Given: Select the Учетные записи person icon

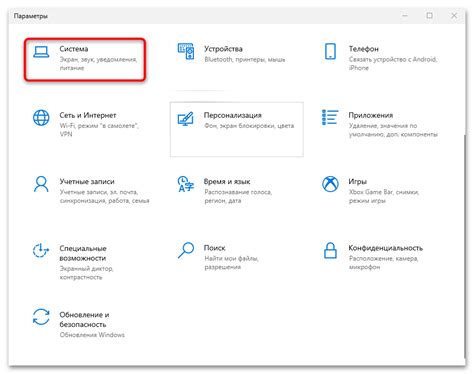Looking at the screenshot, I should [41, 184].
